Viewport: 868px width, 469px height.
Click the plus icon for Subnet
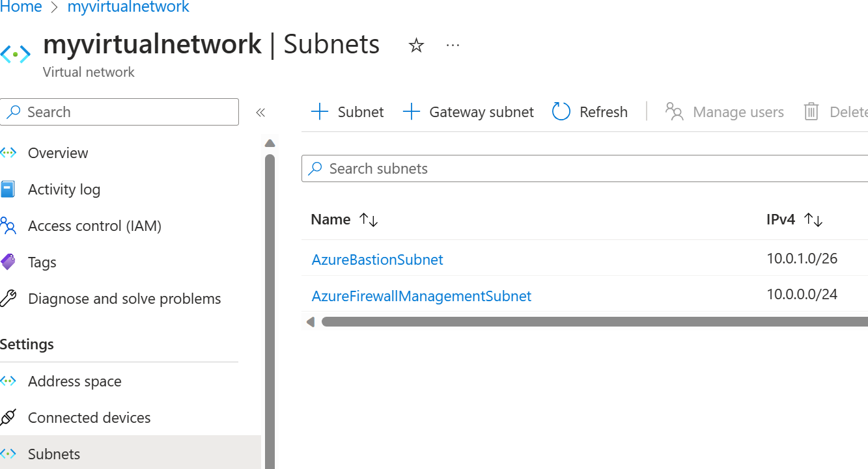point(320,112)
